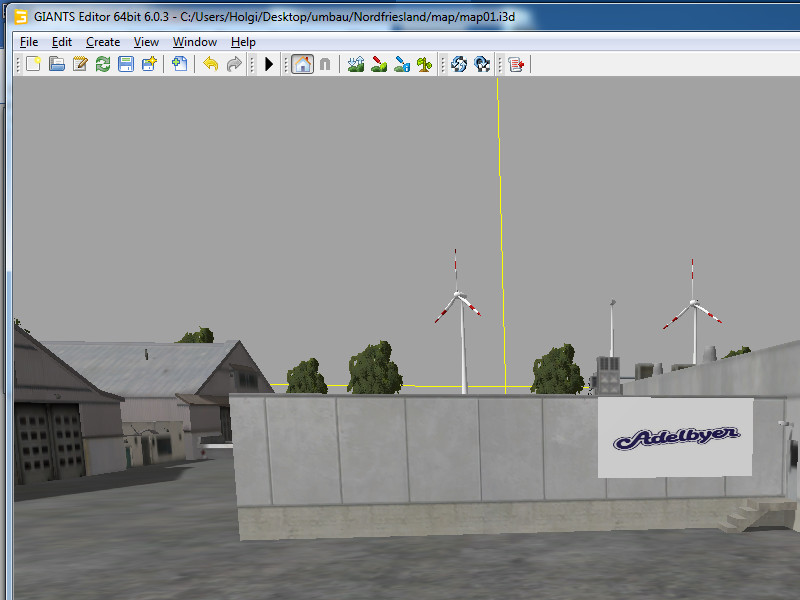800x600 pixels.
Task: Select the blue terrain paint tool
Action: coord(402,64)
